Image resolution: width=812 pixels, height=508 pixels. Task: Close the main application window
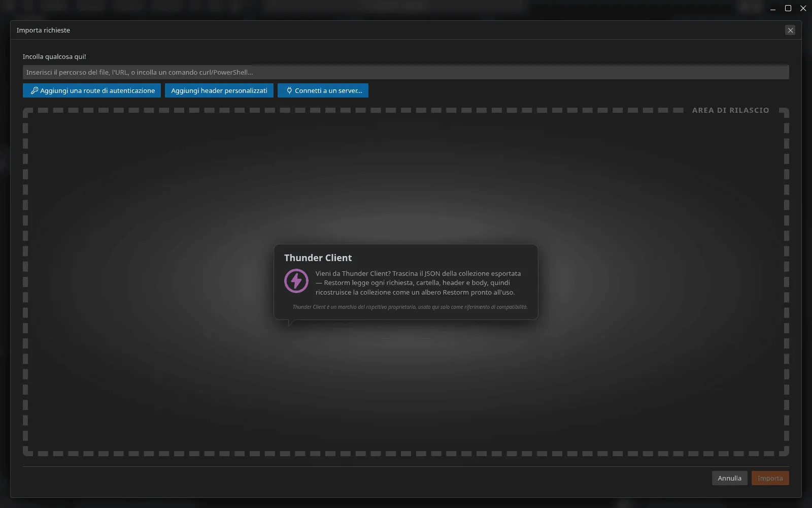point(803,8)
